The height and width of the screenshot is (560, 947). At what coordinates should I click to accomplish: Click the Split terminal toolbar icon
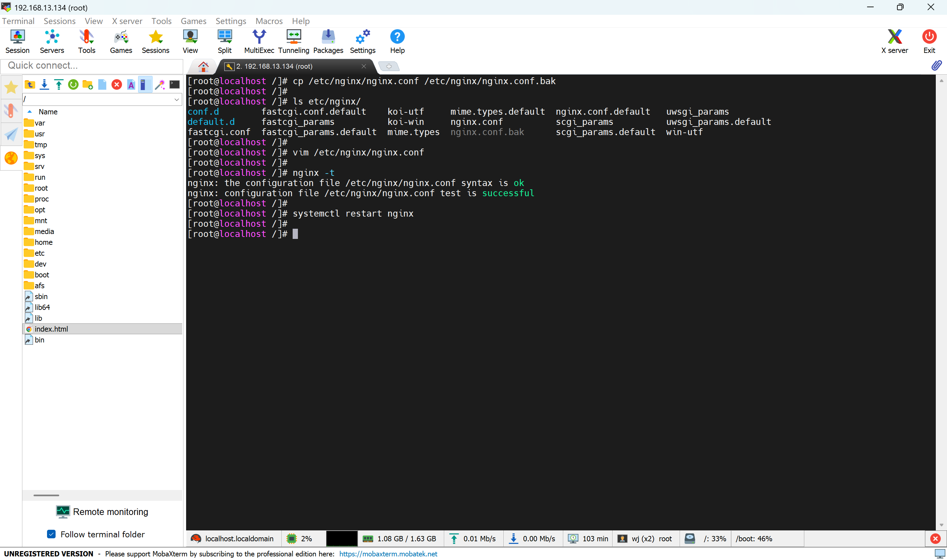pyautogui.click(x=225, y=41)
